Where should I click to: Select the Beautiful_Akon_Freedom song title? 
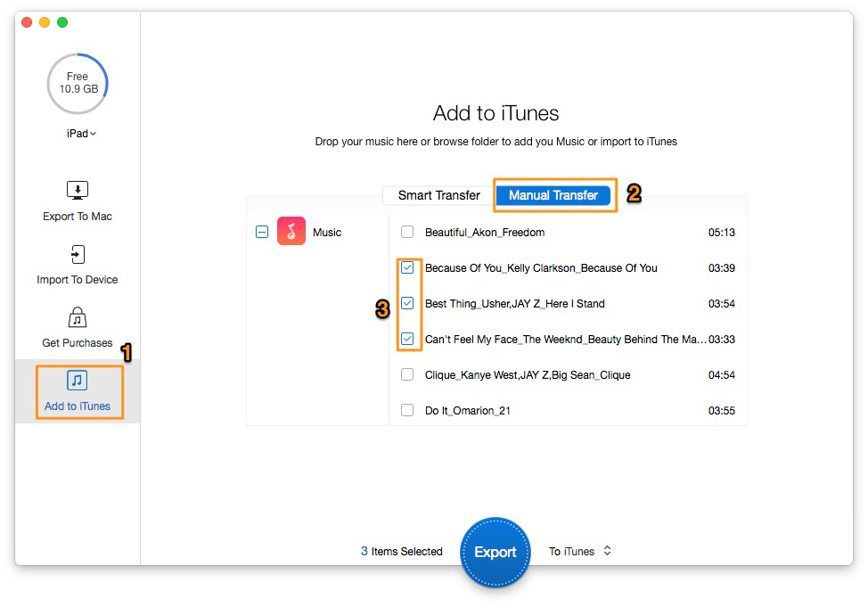[x=485, y=232]
